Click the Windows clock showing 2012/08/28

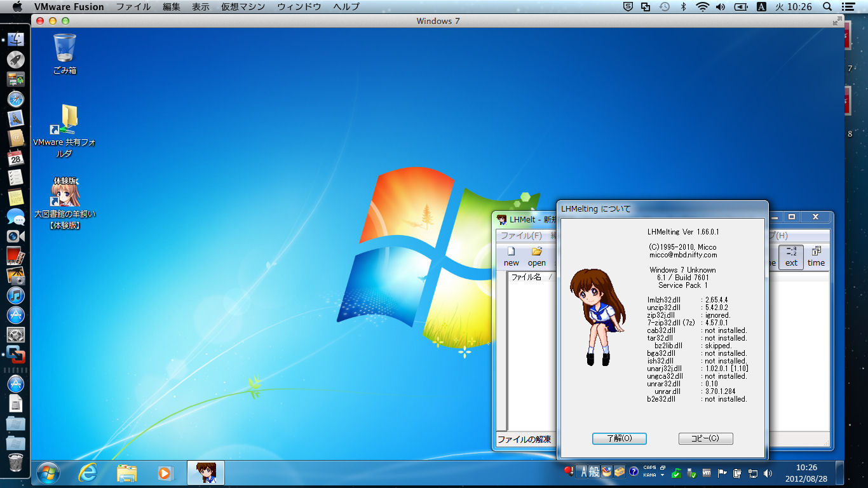pos(806,473)
